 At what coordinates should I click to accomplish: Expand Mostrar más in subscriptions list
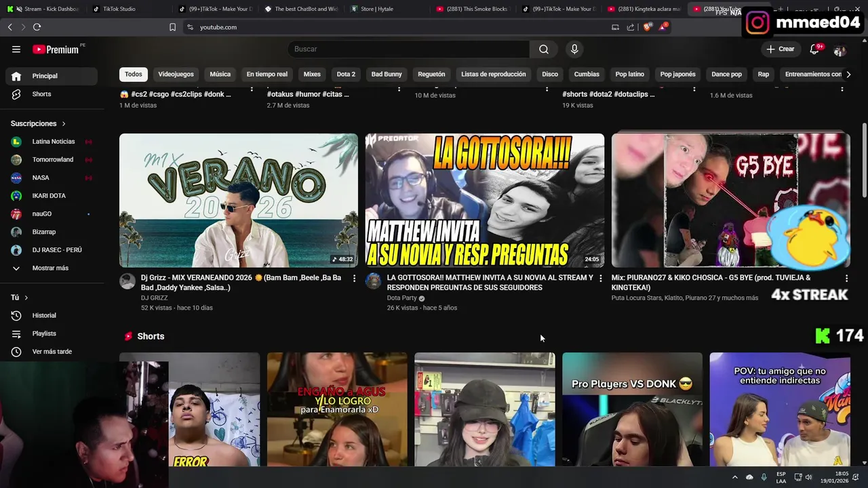point(52,268)
